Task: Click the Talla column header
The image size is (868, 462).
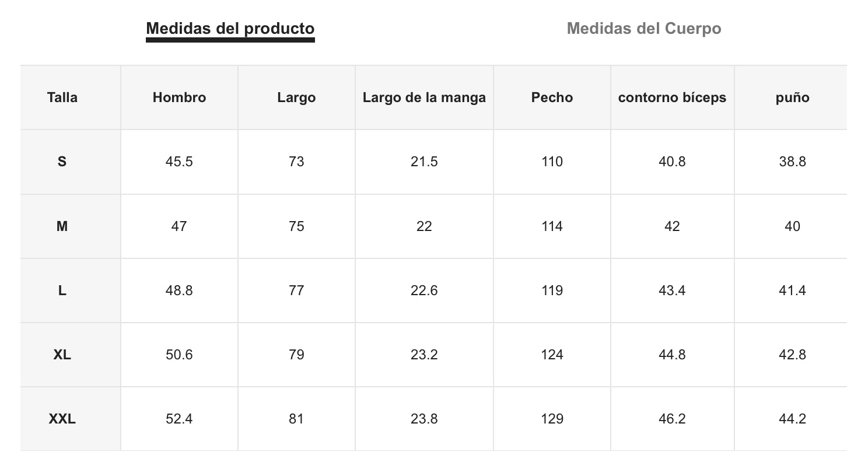Action: point(62,97)
